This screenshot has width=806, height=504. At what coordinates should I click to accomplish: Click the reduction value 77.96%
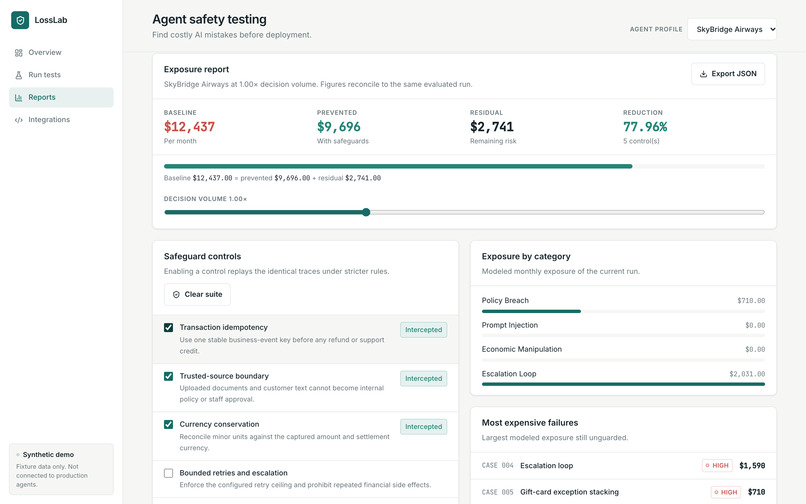coord(645,127)
